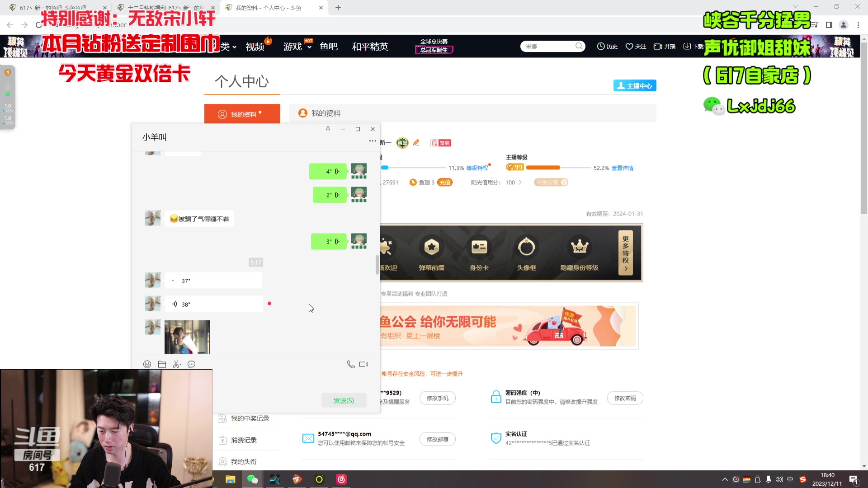Open chat history bubble icon
Viewport: 868px width, 488px height.
[192, 364]
